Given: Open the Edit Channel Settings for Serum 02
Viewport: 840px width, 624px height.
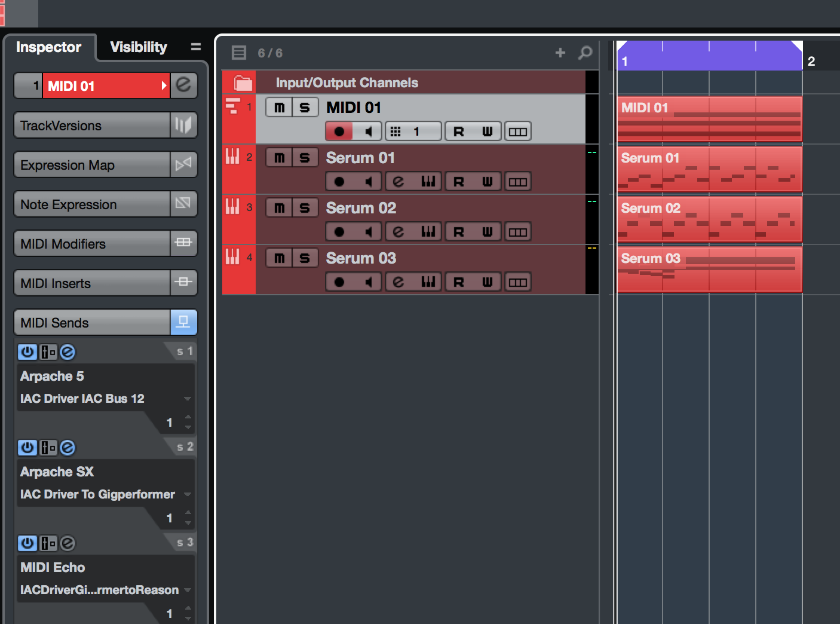Looking at the screenshot, I should [x=398, y=232].
